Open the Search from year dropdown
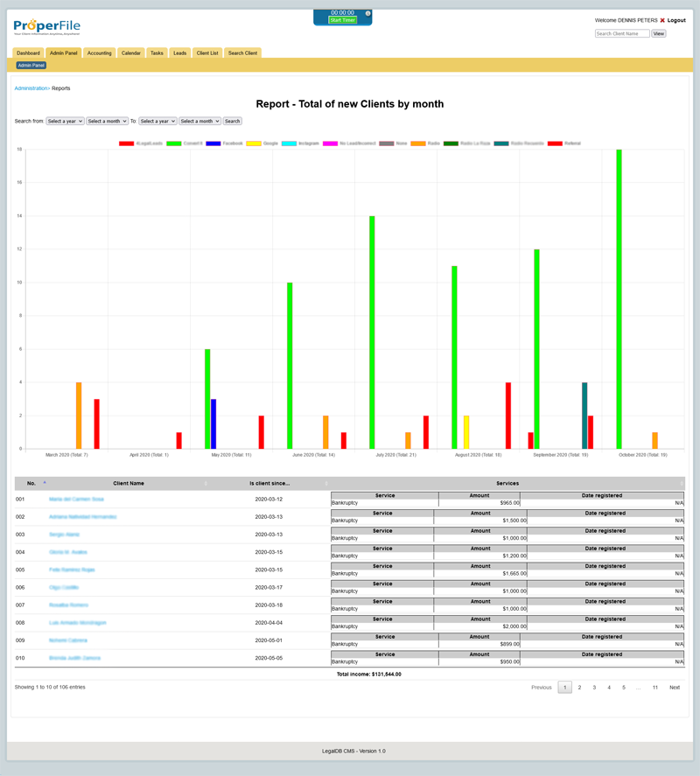Screen dimensions: 700x776 65,121
